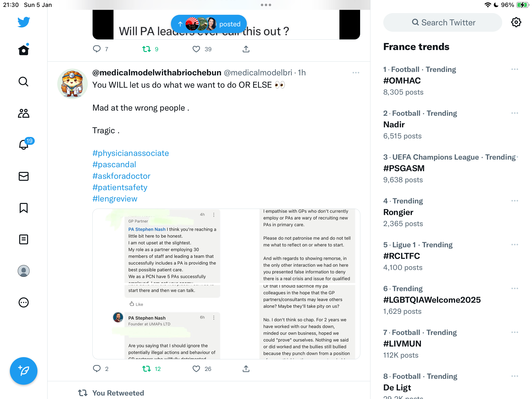Open the Lists icon in sidebar
This screenshot has height=399, width=532.
point(24,239)
